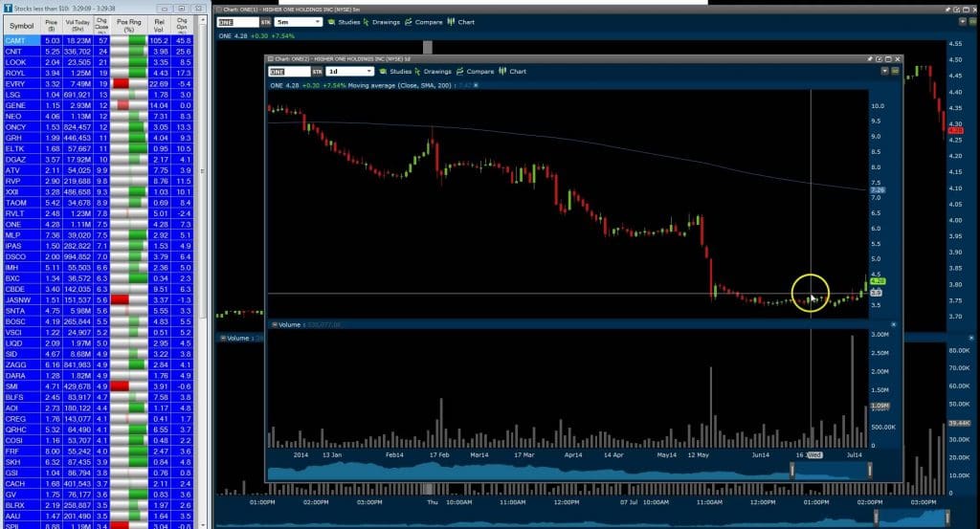
Task: Select the SNTA symbol in the scanner
Action: click(x=15, y=311)
